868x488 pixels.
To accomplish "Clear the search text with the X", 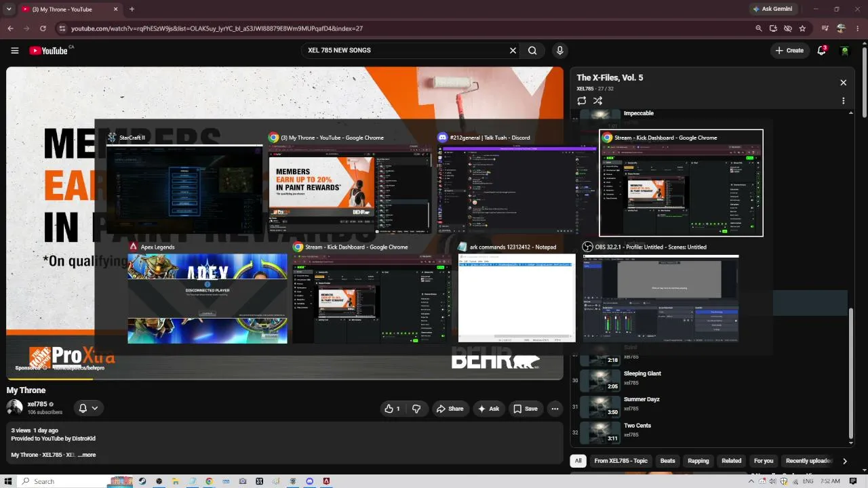I will 513,50.
